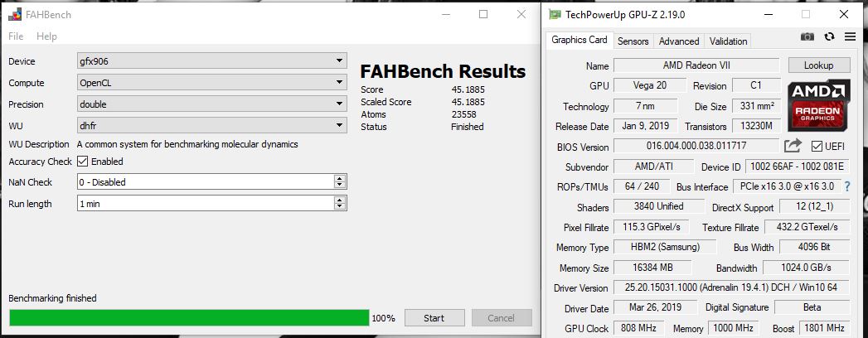Screen dimensions: 868x338
Task: Click the Atoms value 23558
Action: 464,114
